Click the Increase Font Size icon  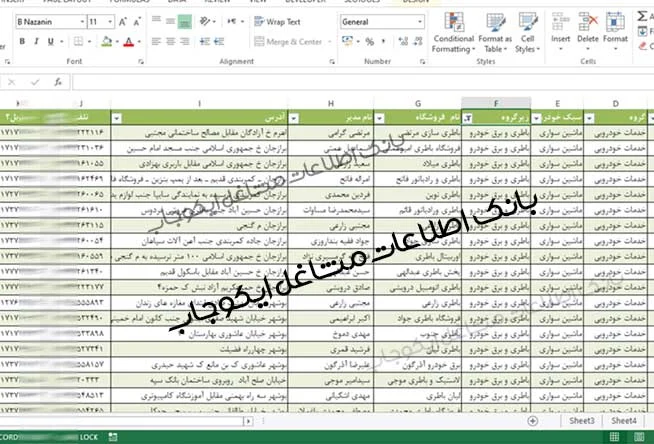pyautogui.click(x=123, y=22)
